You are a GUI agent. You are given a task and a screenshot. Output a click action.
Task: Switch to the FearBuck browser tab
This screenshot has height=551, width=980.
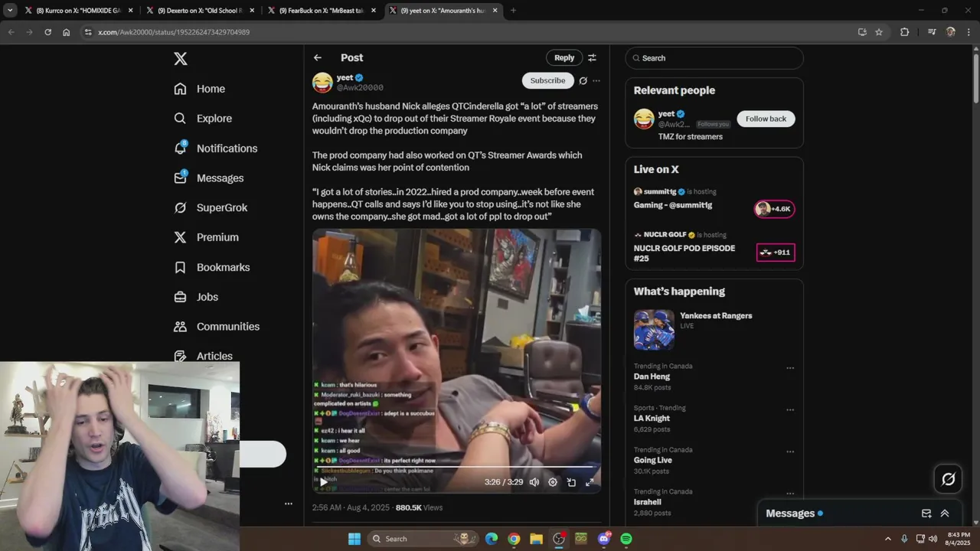click(322, 11)
